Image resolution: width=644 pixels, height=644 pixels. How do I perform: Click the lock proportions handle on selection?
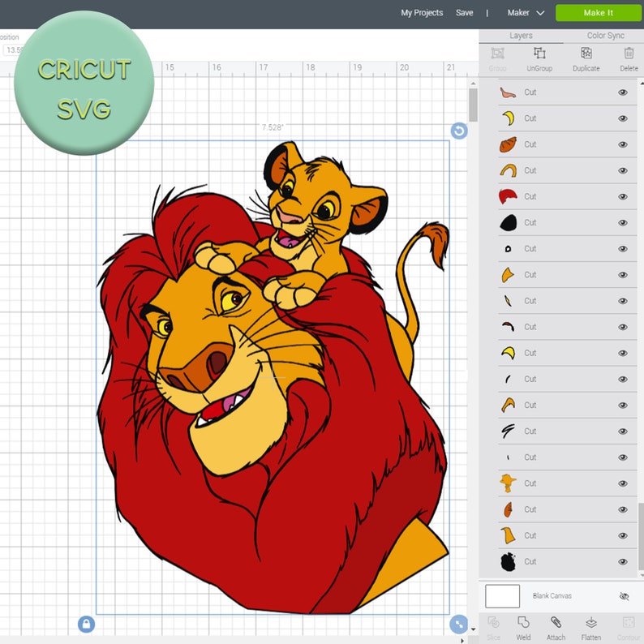[x=86, y=625]
